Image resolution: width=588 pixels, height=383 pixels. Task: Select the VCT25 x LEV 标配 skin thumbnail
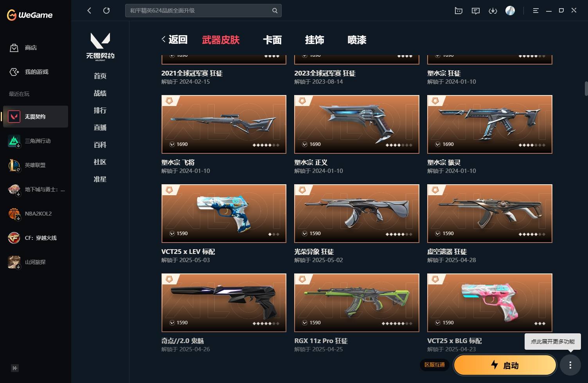pyautogui.click(x=224, y=214)
